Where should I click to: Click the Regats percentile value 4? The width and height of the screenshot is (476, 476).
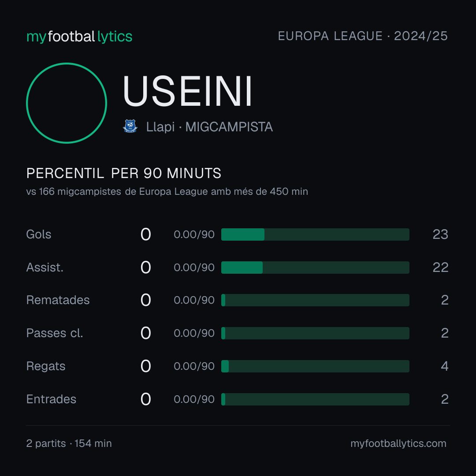tap(444, 366)
